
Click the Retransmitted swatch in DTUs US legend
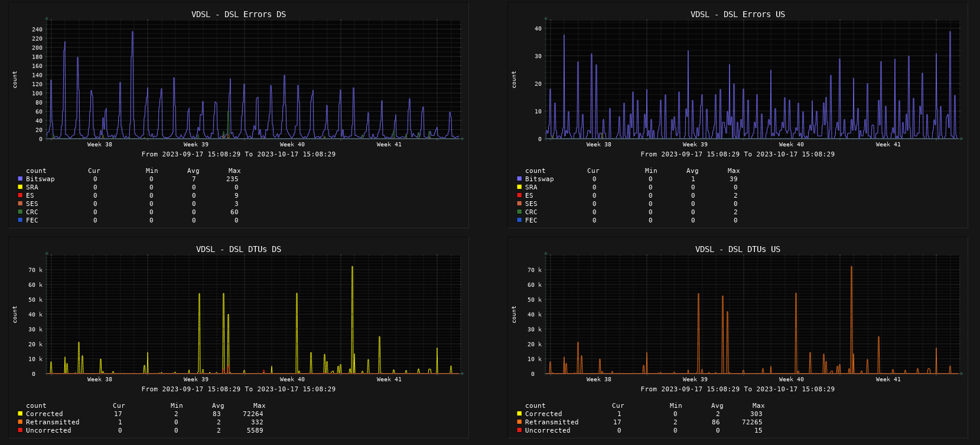[x=519, y=421]
